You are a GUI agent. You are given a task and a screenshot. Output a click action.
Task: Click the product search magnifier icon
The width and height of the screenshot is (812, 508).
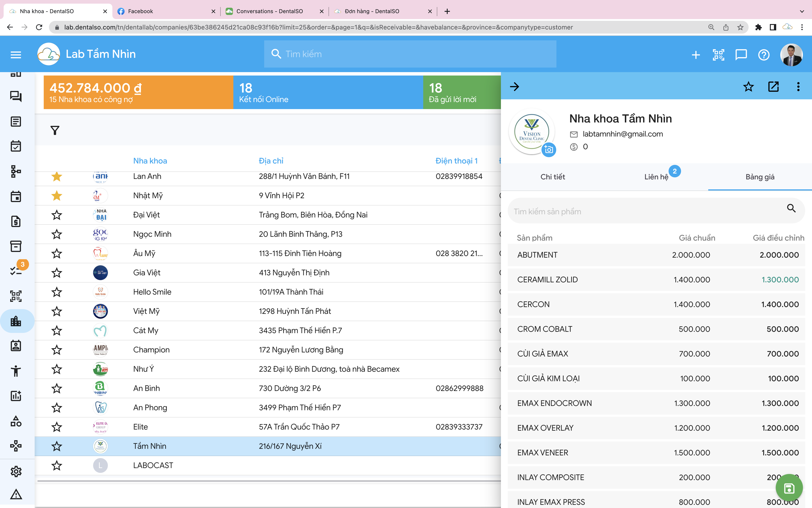(791, 208)
